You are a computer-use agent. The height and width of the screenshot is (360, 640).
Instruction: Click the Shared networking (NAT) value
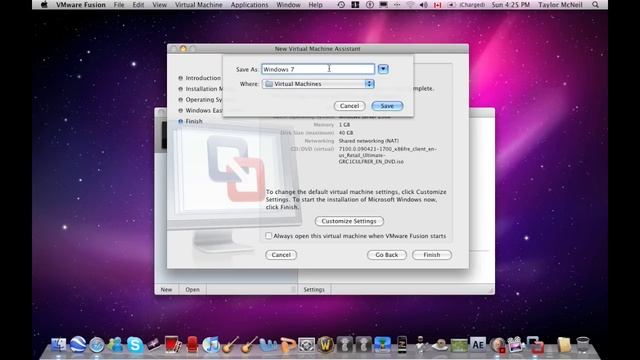coord(369,141)
